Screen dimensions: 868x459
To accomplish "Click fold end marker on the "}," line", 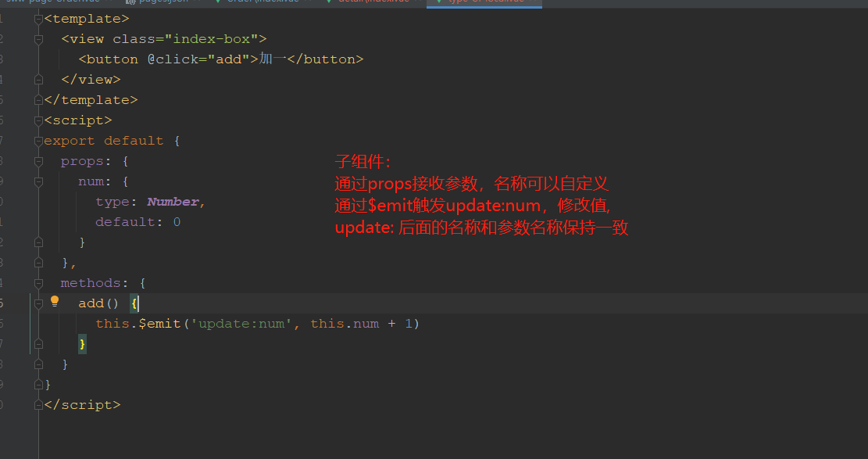I will point(38,263).
